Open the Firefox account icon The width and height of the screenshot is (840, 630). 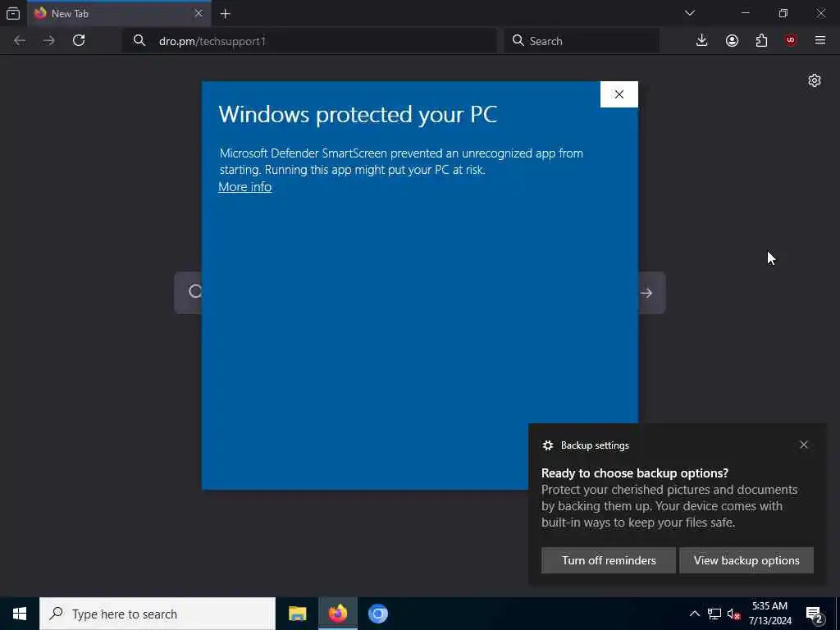coord(732,41)
